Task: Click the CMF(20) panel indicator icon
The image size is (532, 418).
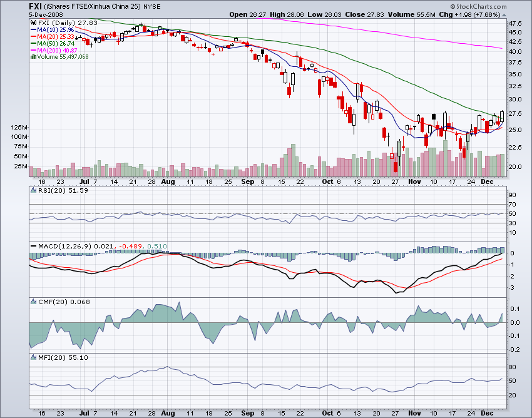Action: (34, 302)
